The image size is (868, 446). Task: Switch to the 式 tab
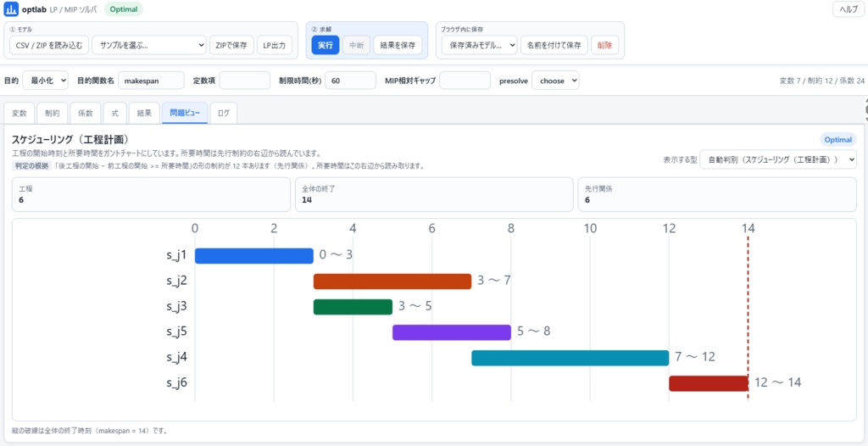point(115,113)
